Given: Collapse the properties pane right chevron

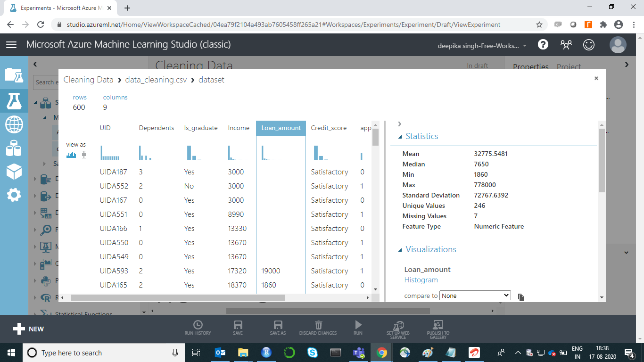Looking at the screenshot, I should click(627, 64).
